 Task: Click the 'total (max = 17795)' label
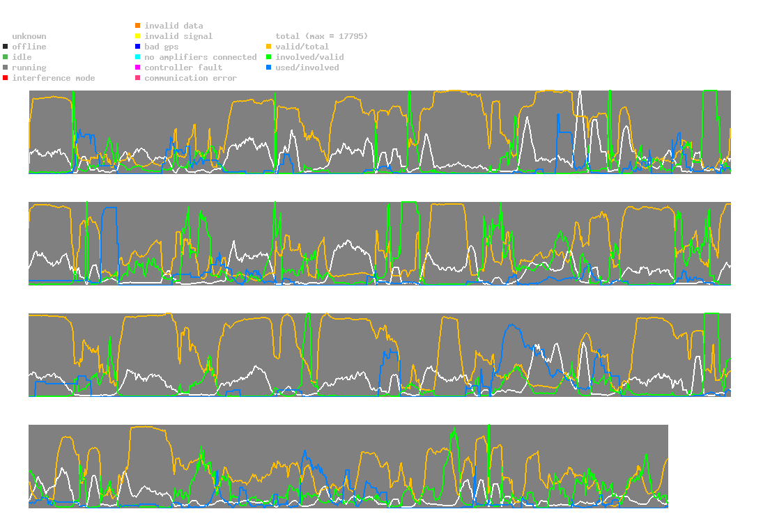coord(322,36)
